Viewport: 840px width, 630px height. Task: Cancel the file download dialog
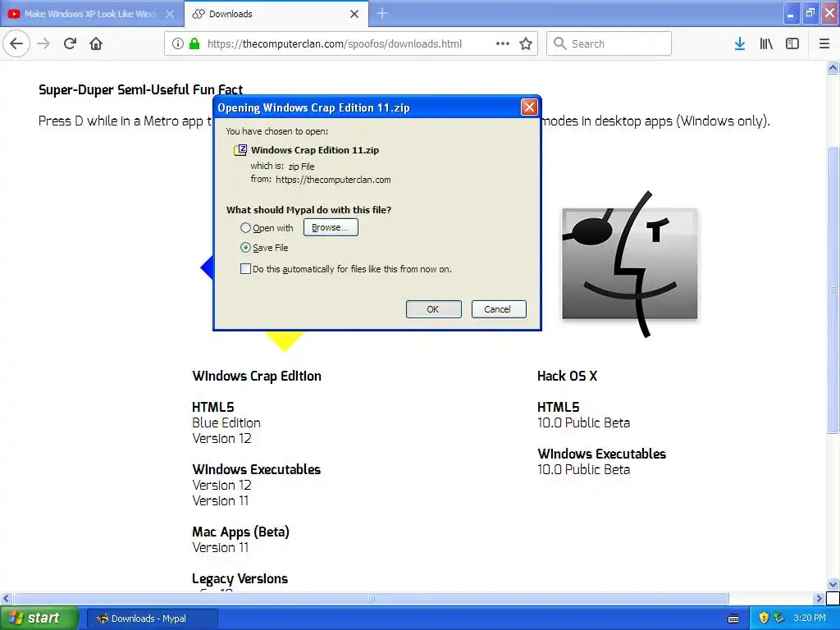coord(499,309)
